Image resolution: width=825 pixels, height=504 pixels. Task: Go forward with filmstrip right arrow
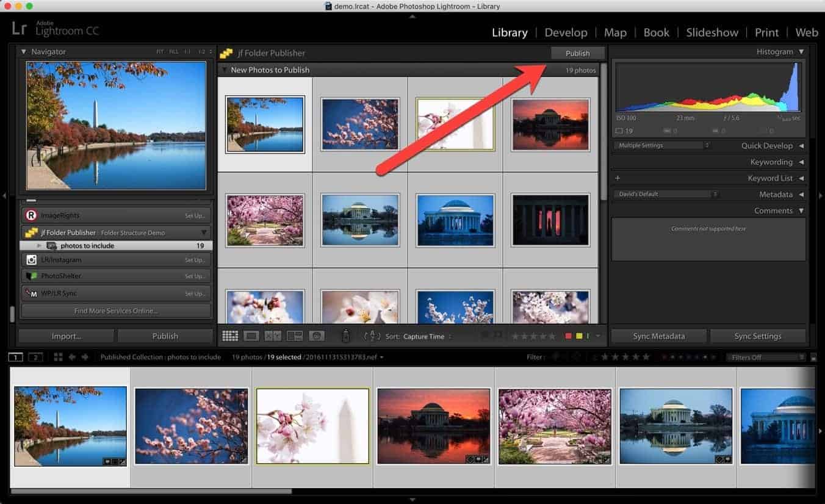point(85,357)
